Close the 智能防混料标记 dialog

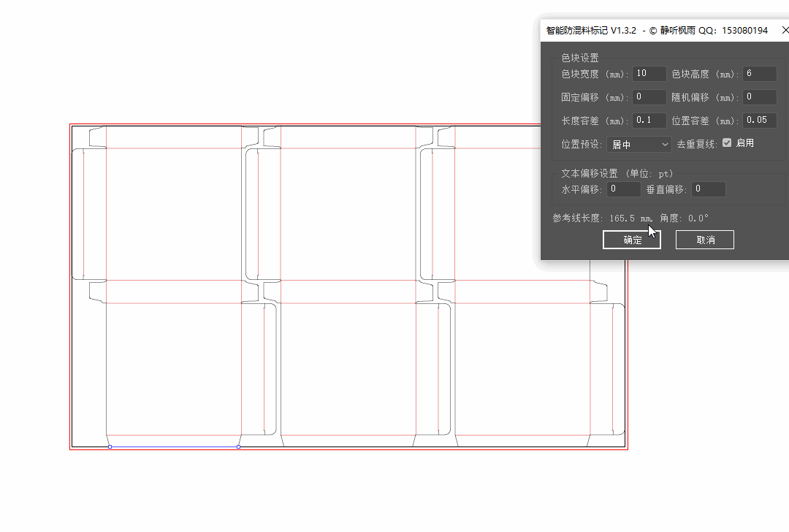click(x=785, y=30)
